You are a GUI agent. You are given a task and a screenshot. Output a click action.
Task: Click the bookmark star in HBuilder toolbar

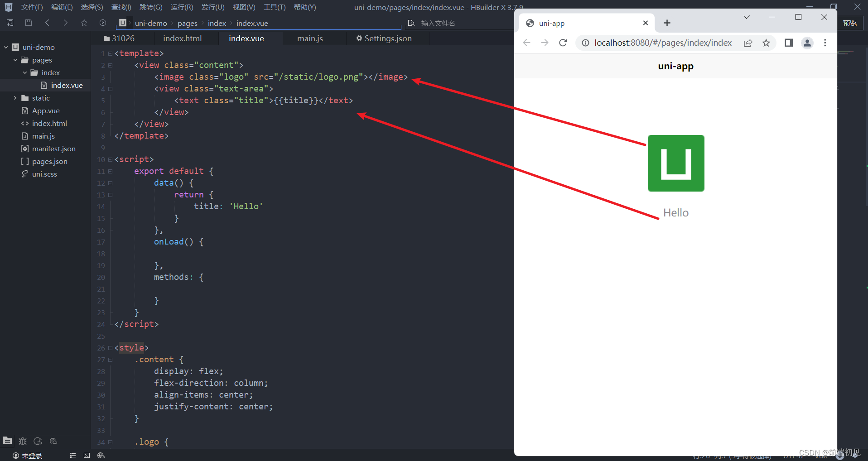tap(84, 23)
